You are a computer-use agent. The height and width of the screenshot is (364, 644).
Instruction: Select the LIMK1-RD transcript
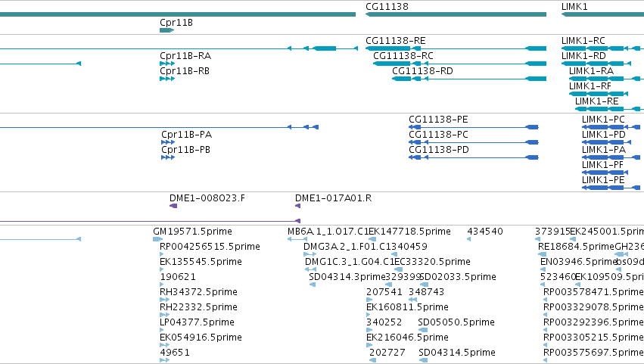point(596,64)
